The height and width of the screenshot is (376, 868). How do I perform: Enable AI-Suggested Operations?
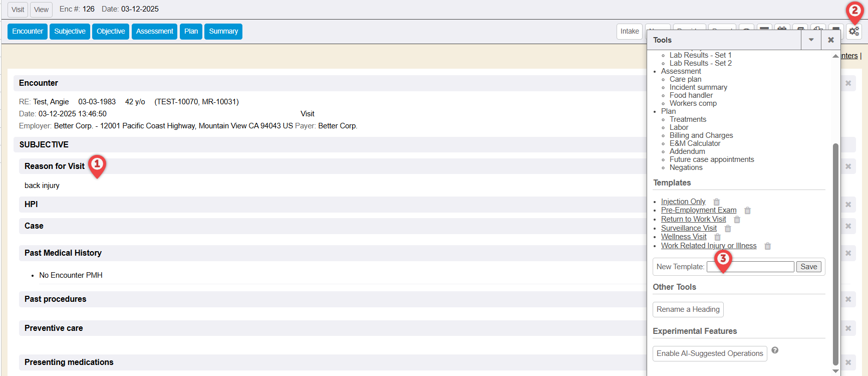pos(709,353)
